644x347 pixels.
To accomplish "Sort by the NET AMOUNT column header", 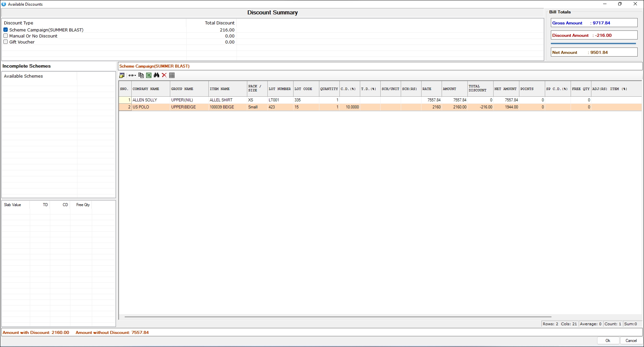I will (506, 89).
